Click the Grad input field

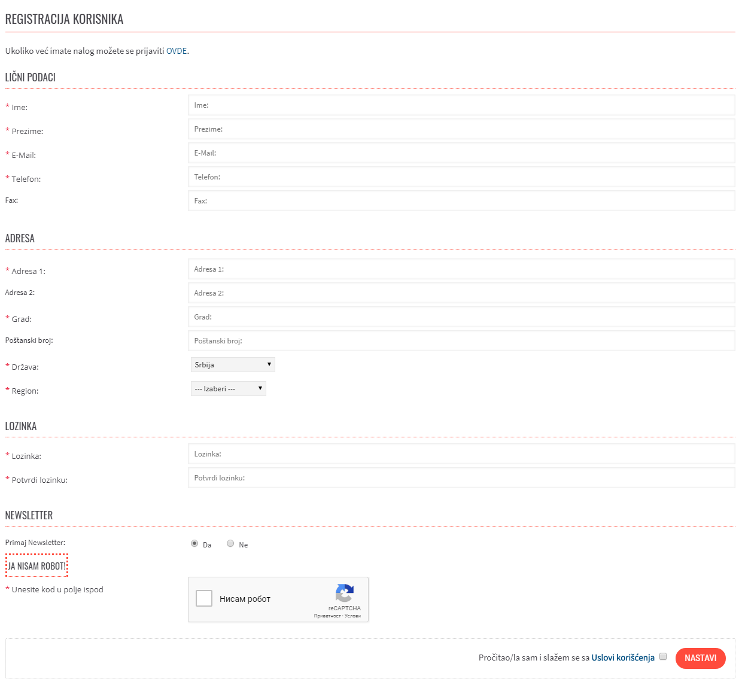(x=461, y=317)
